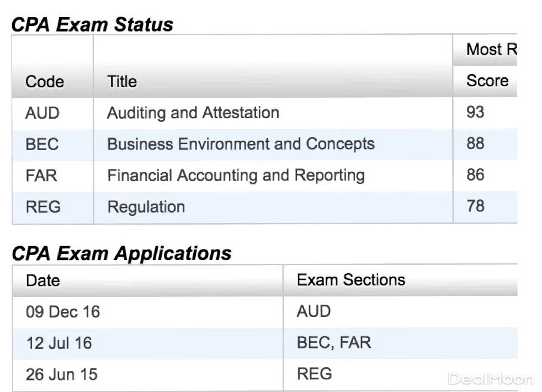Image resolution: width=542 pixels, height=392 pixels.
Task: Click the Financial Accounting and Reporting title
Action: [x=236, y=176]
